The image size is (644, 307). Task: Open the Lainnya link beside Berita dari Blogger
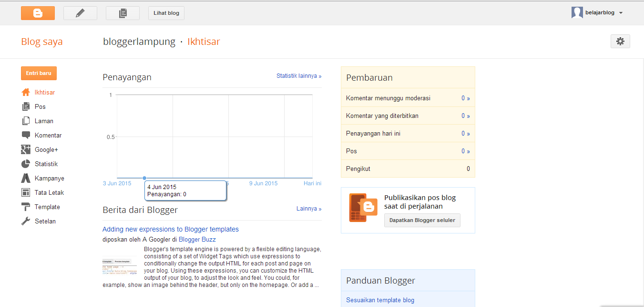[x=309, y=209]
